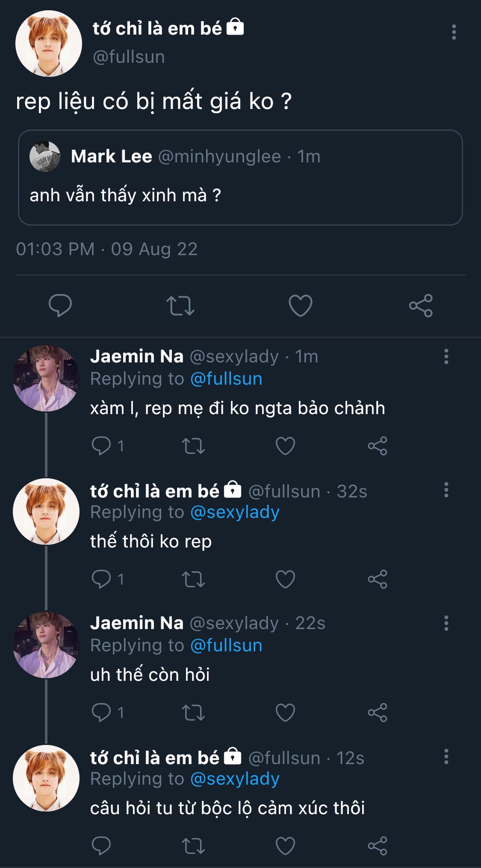481x868 pixels.
Task: Reply to the 'câu hỏi tu từ' tweet
Action: pos(101,846)
